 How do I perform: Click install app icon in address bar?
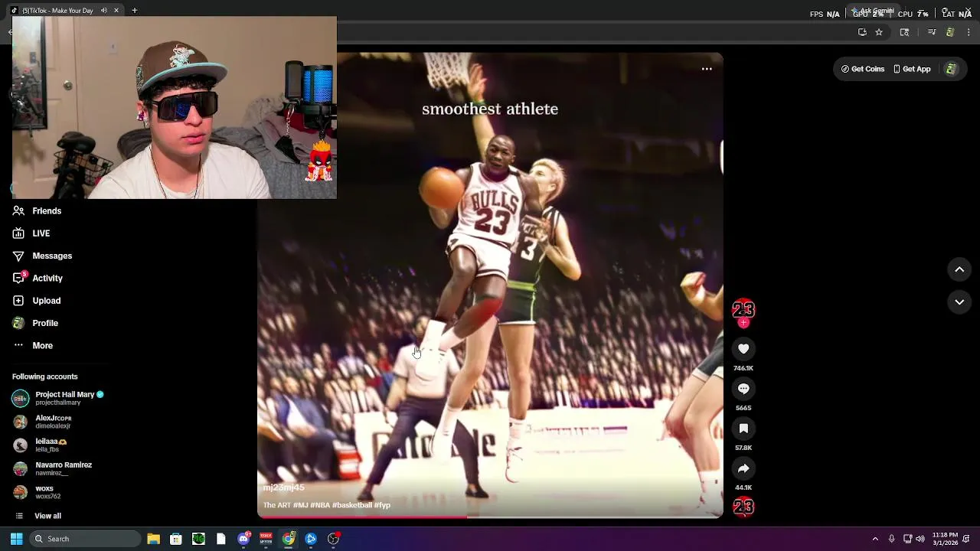pyautogui.click(x=862, y=32)
